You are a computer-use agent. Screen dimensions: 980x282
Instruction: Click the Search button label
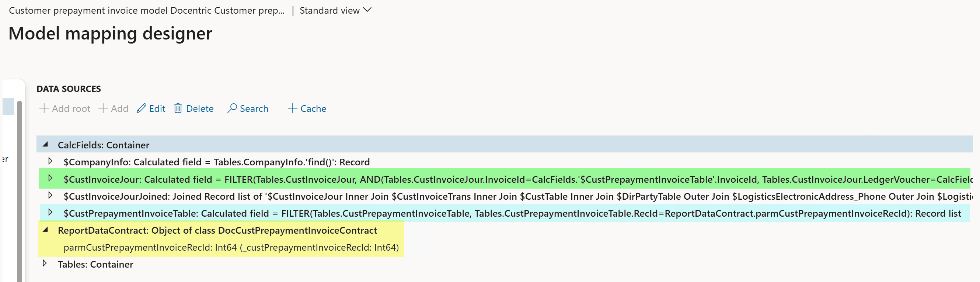[x=254, y=109]
